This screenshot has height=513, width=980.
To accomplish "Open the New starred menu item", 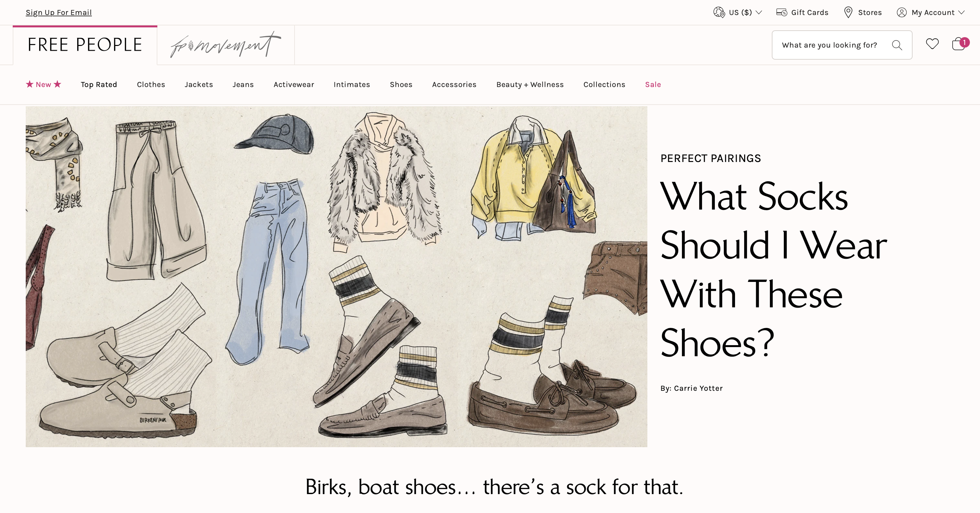I will pos(43,84).
